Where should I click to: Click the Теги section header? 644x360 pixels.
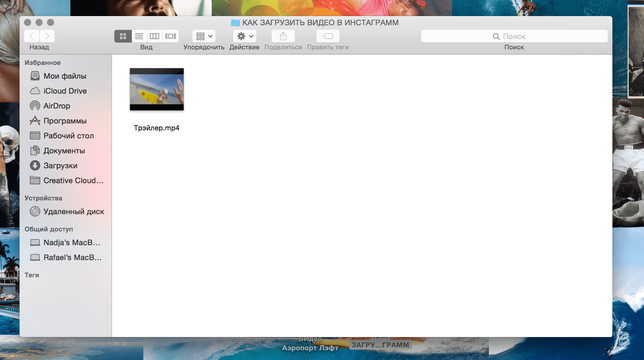pyautogui.click(x=32, y=275)
